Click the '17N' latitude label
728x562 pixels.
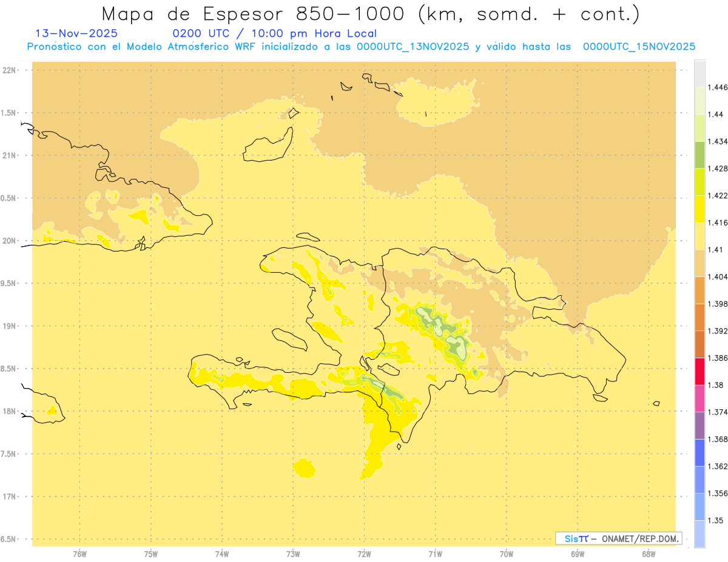[x=10, y=497]
